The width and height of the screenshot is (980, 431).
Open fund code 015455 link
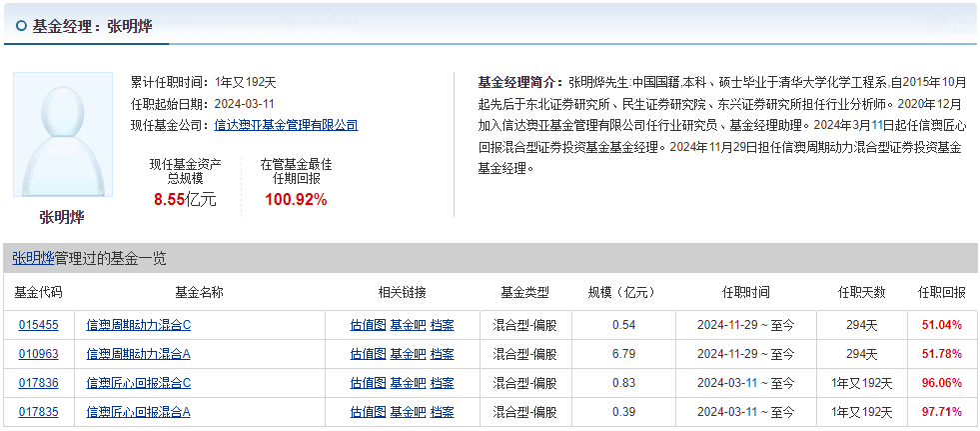39,325
